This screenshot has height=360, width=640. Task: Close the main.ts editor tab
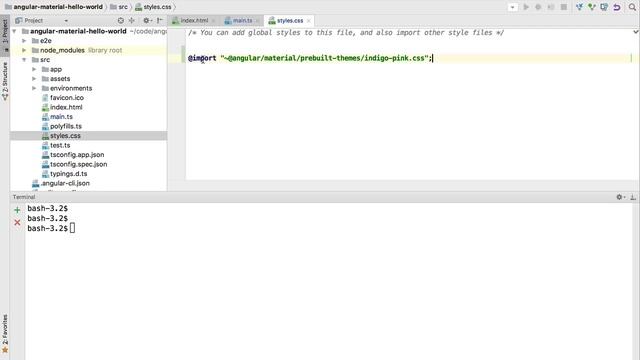(257, 21)
